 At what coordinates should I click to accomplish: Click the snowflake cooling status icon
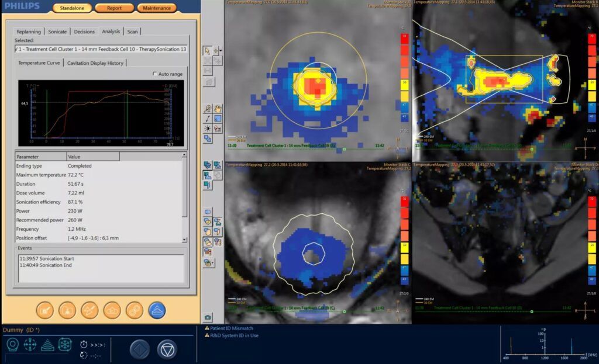(x=64, y=345)
